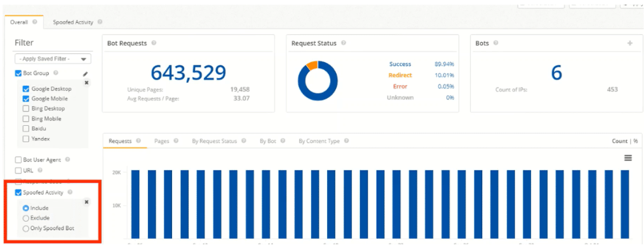The width and height of the screenshot is (644, 246).
Task: Uncheck the Google Mobile bot
Action: coord(26,99)
